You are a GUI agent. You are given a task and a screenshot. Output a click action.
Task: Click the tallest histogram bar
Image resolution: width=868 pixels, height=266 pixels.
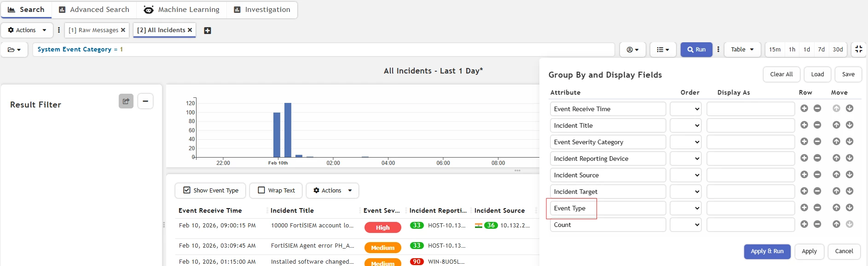(x=288, y=130)
